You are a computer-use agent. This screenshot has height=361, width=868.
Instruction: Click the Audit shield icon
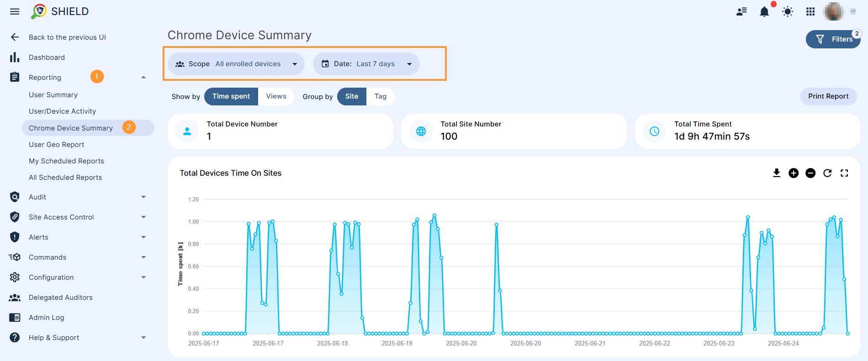tap(15, 197)
